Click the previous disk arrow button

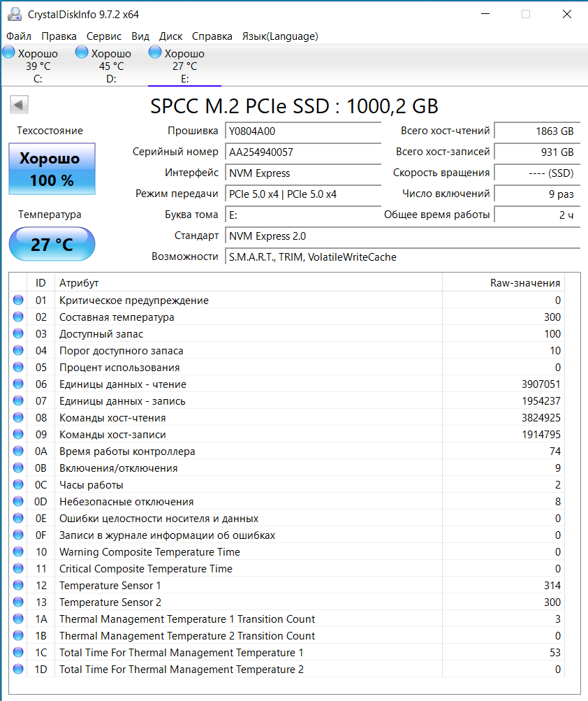point(19,105)
